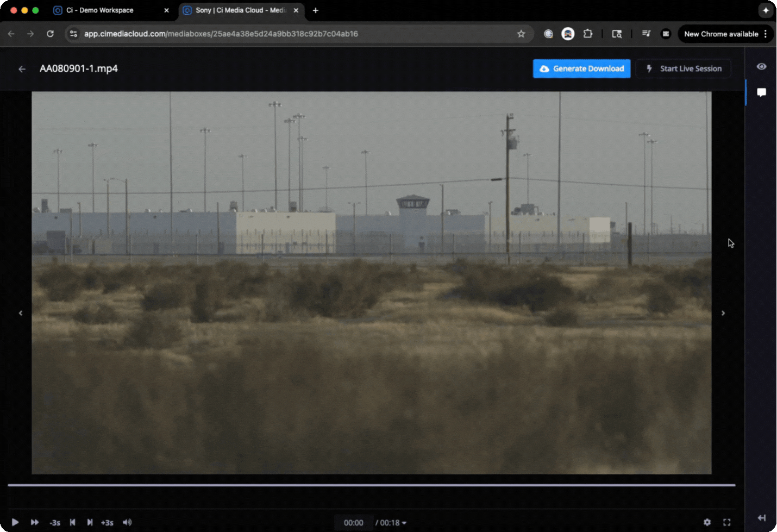View site information icon in address bar

pos(74,34)
